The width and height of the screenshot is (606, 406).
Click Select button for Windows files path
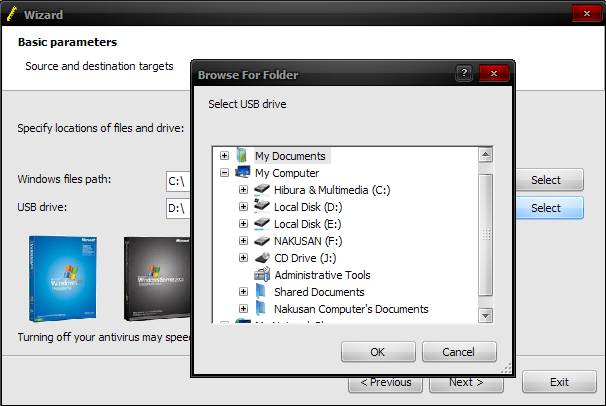point(549,180)
